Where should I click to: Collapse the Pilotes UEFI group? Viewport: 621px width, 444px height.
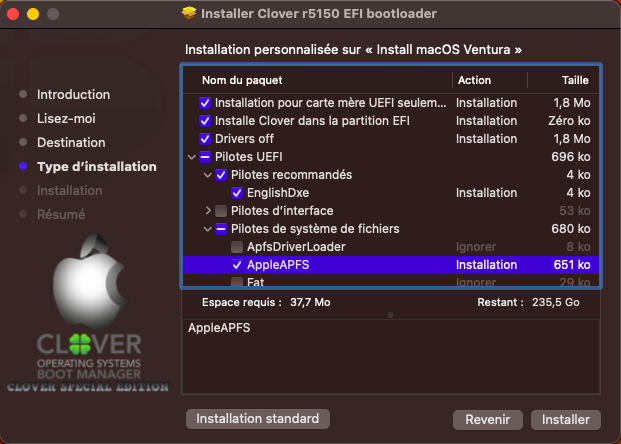coord(192,157)
